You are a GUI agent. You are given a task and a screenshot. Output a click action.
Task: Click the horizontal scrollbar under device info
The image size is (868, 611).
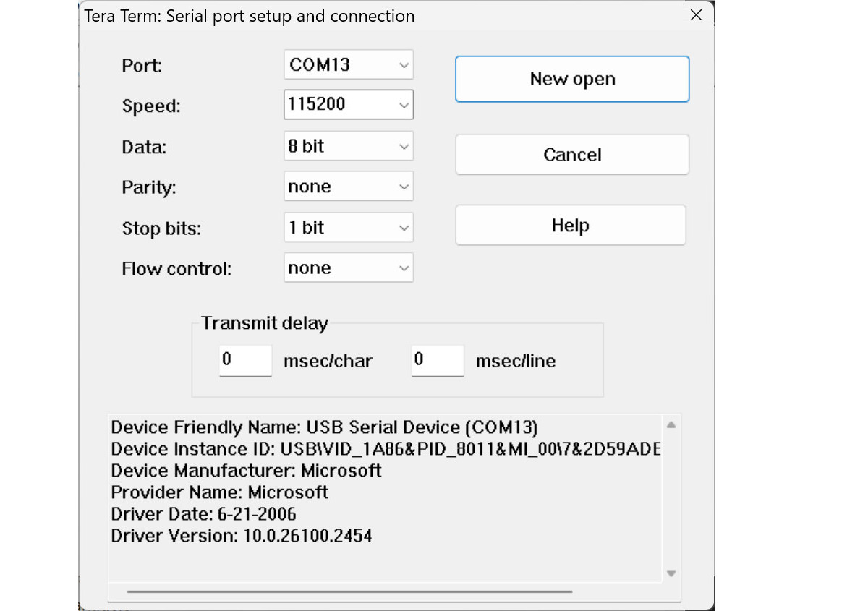pyautogui.click(x=349, y=591)
